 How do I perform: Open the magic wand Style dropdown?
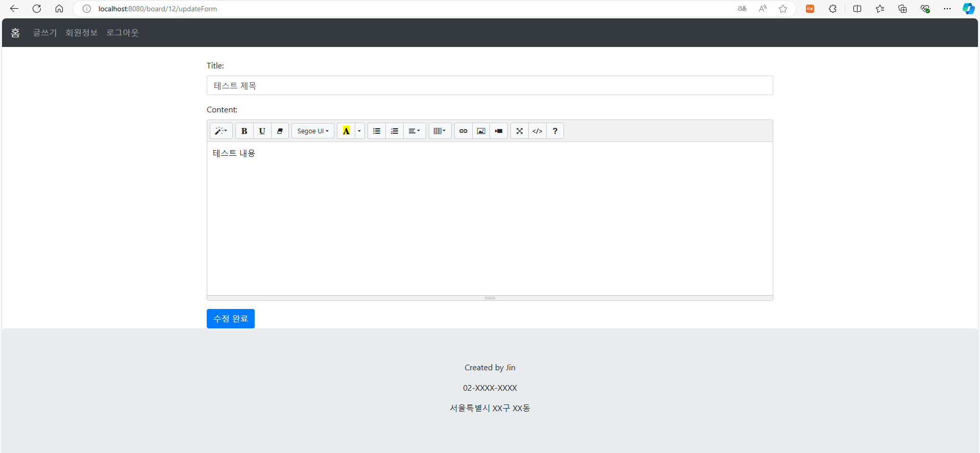[x=221, y=131]
